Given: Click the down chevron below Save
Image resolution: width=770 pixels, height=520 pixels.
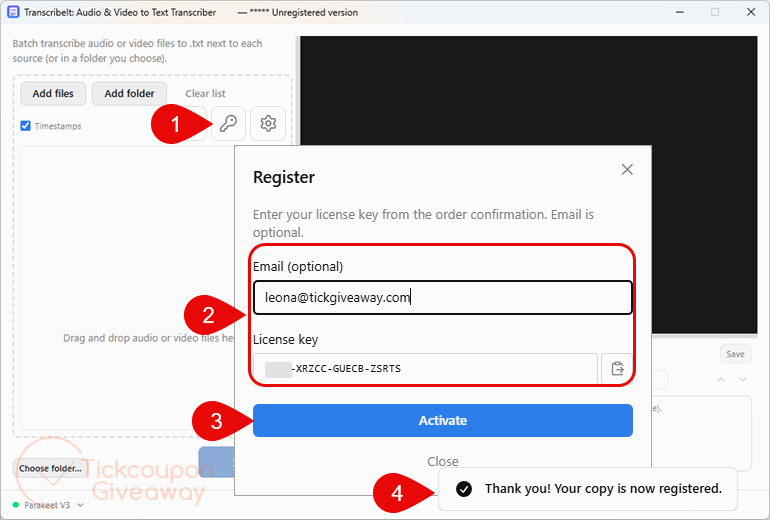Looking at the screenshot, I should pyautogui.click(x=742, y=379).
